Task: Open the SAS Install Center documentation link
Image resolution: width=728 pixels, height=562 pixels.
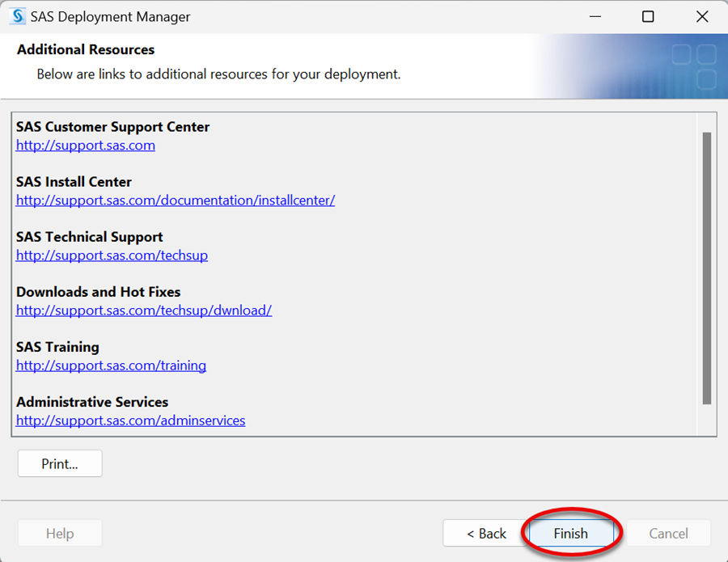Action: pyautogui.click(x=176, y=201)
